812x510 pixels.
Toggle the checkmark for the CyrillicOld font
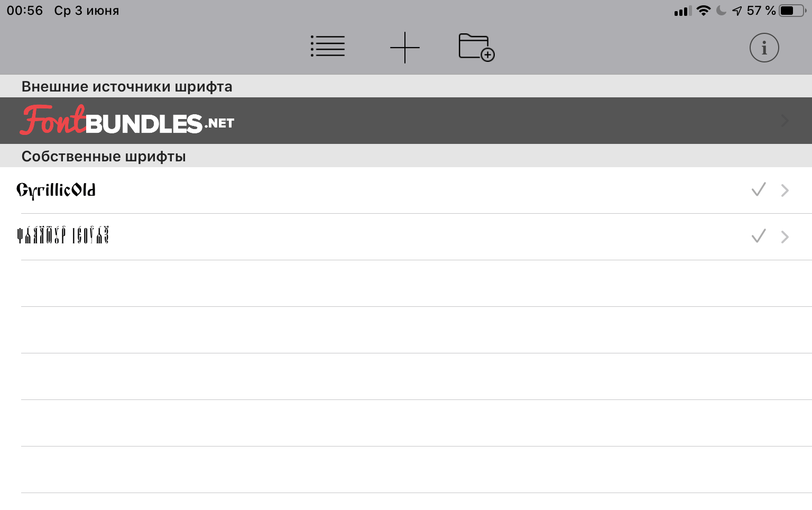tap(759, 190)
